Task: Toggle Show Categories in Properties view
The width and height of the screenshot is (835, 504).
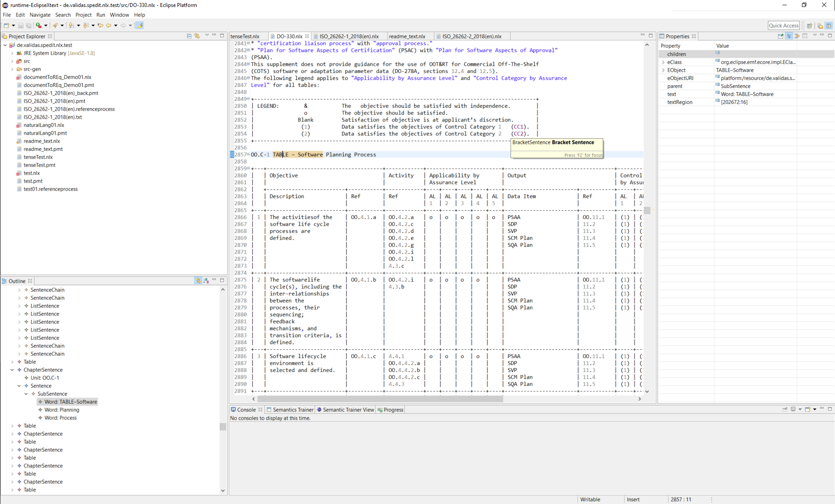Action: pos(789,36)
